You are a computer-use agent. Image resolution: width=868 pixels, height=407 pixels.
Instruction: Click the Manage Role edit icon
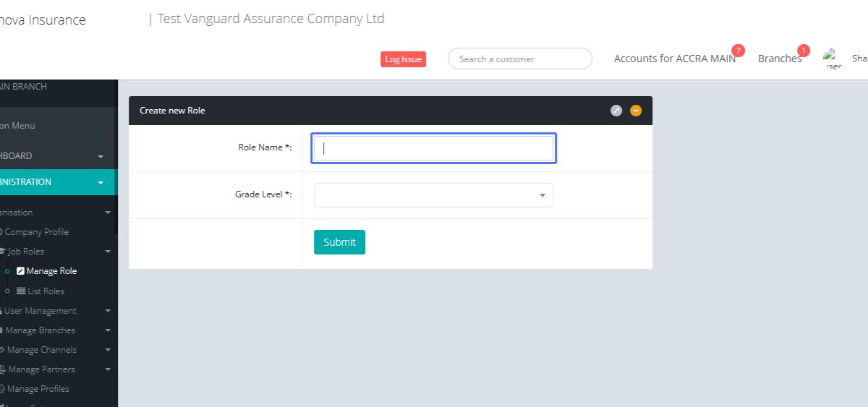(x=20, y=271)
